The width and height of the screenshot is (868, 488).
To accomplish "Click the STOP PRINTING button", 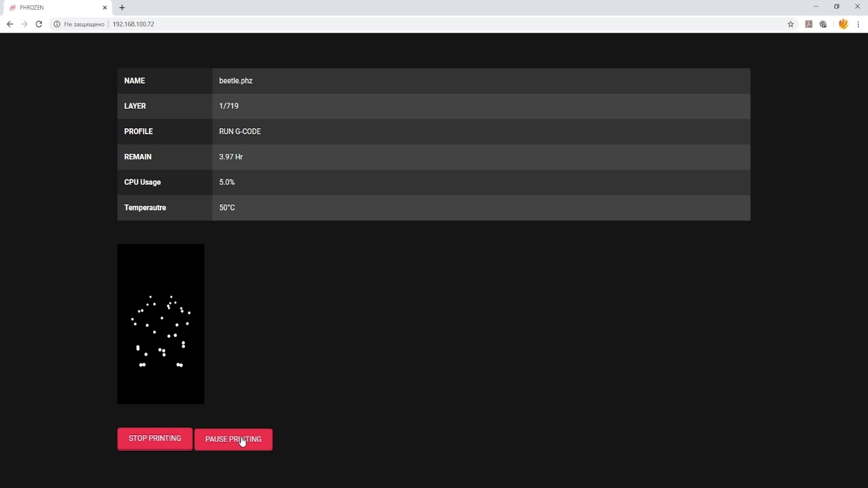I will tap(155, 439).
